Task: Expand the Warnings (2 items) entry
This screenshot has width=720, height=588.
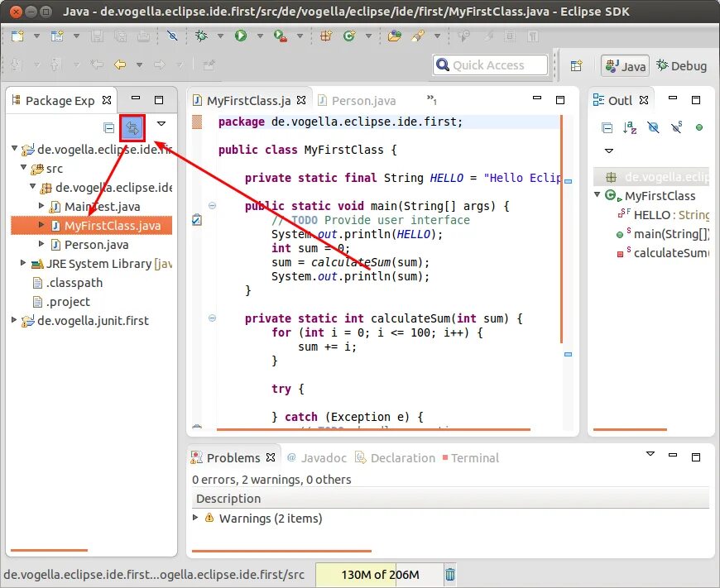Action: point(195,518)
